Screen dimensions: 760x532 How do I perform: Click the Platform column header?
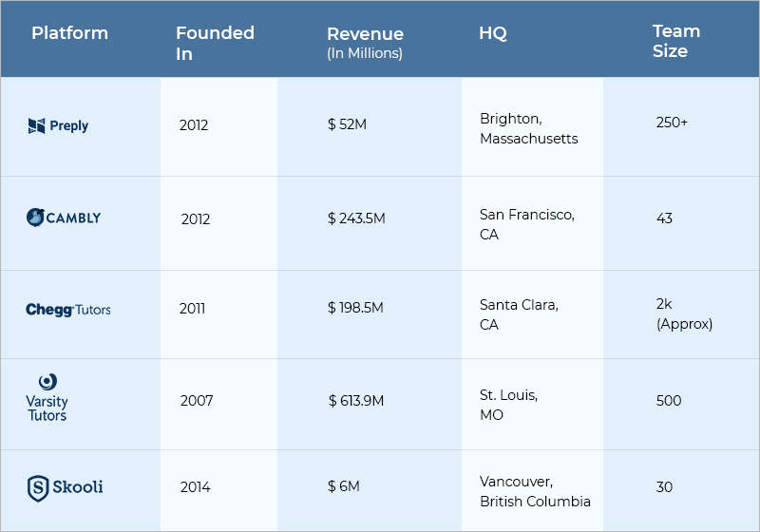tap(69, 33)
